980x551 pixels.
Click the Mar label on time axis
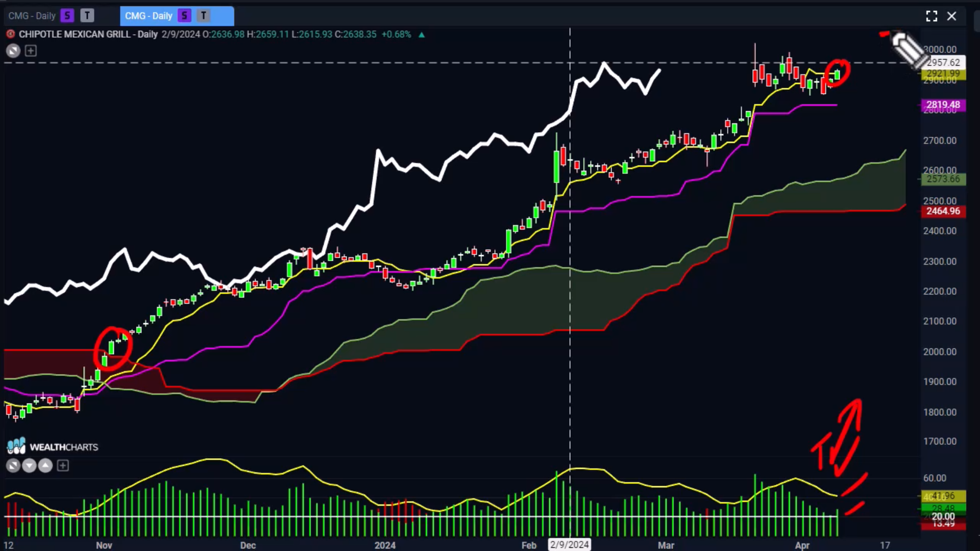(666, 545)
